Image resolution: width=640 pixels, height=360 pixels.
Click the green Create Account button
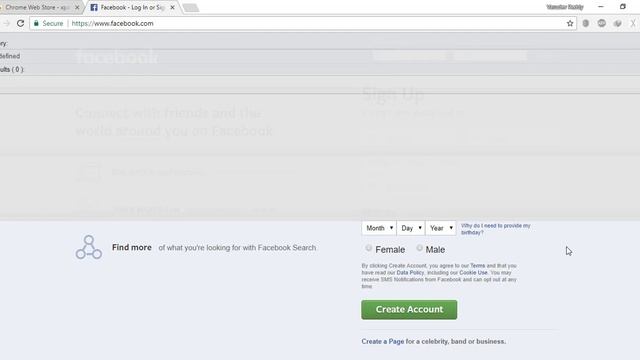(409, 310)
